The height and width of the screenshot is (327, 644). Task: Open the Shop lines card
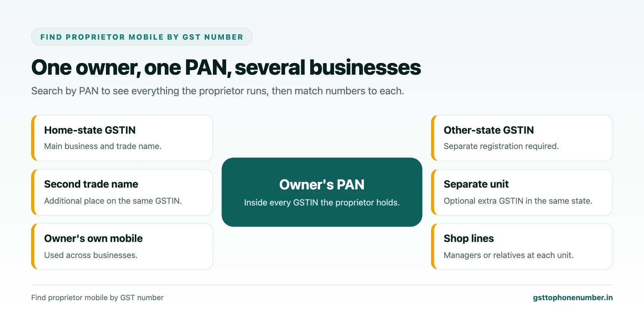[x=522, y=246]
